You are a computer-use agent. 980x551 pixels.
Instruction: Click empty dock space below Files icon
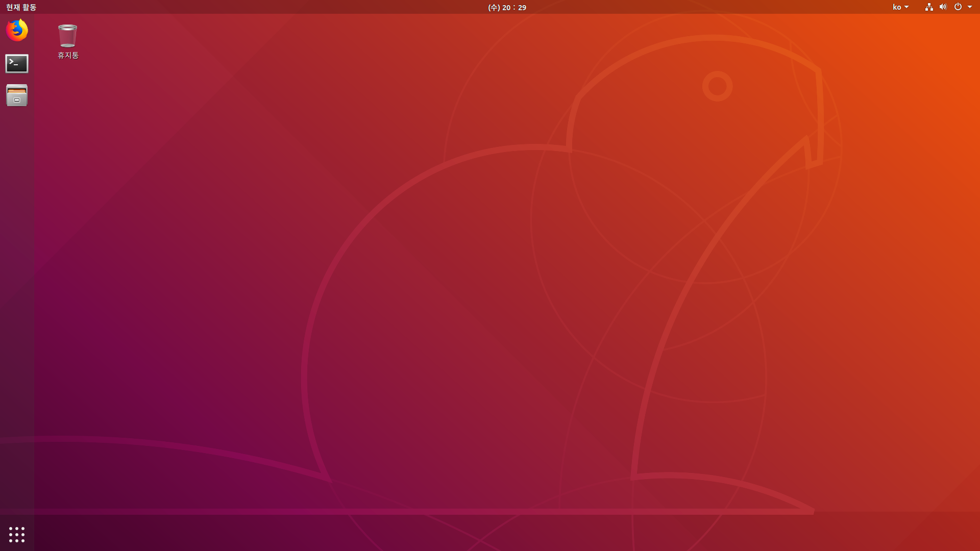click(x=17, y=255)
